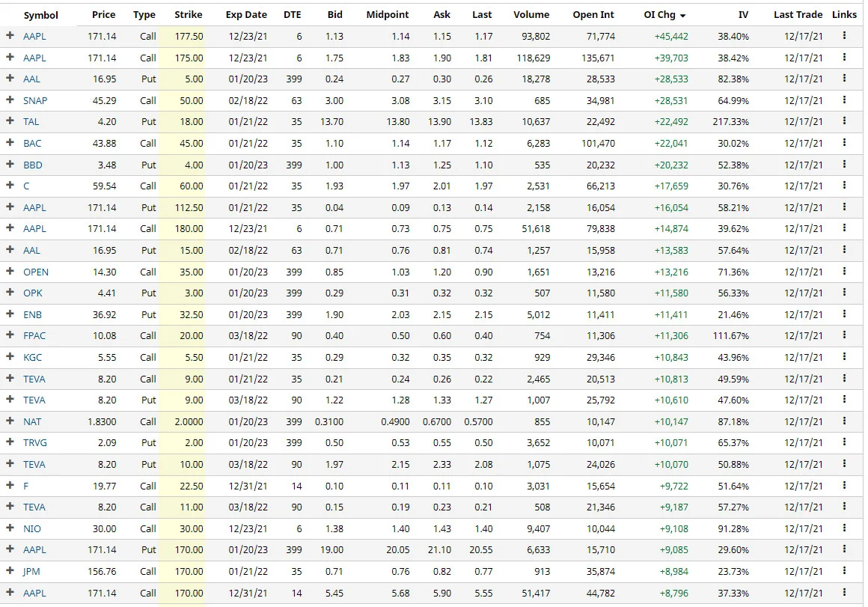Screen dimensions: 868x607
Task: Select OI change value +45,442
Action: (x=671, y=36)
